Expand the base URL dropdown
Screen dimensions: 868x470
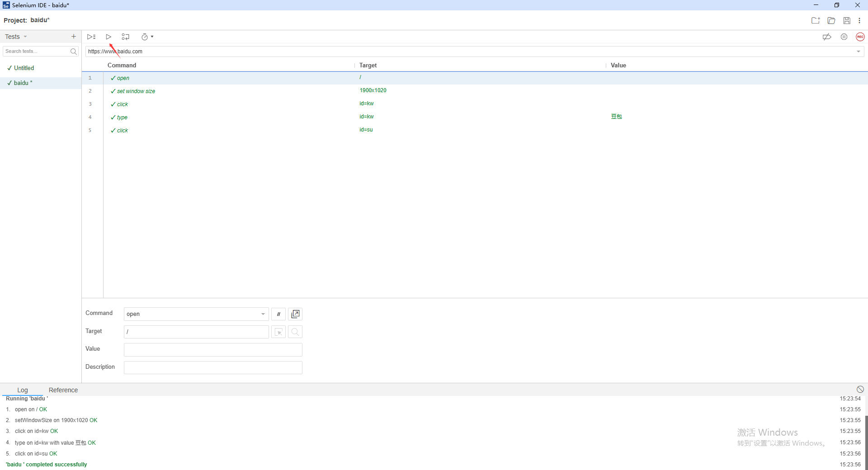pyautogui.click(x=859, y=51)
